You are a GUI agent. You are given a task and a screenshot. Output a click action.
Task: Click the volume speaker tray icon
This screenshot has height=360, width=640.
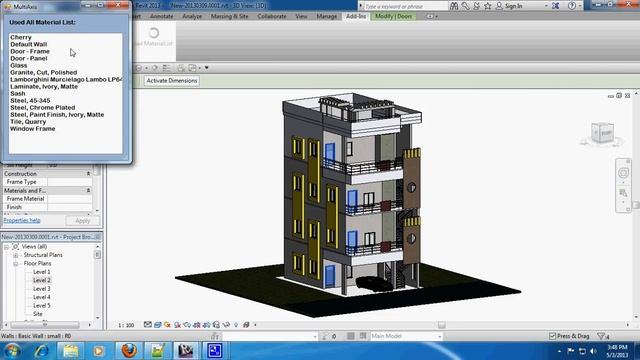coord(593,351)
